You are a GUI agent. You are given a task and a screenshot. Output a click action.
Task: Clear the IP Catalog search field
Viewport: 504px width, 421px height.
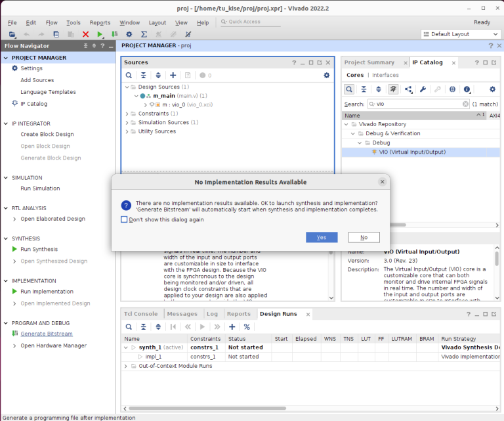[465, 104]
